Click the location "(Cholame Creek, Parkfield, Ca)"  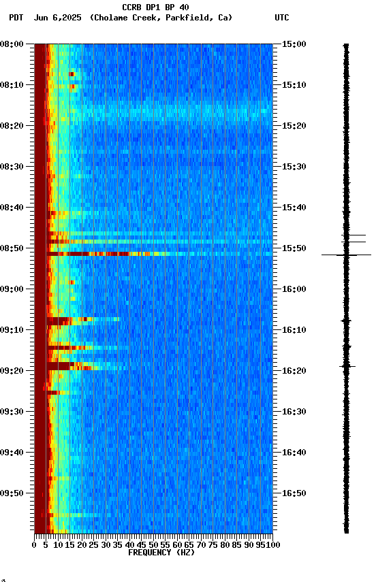pyautogui.click(x=161, y=18)
